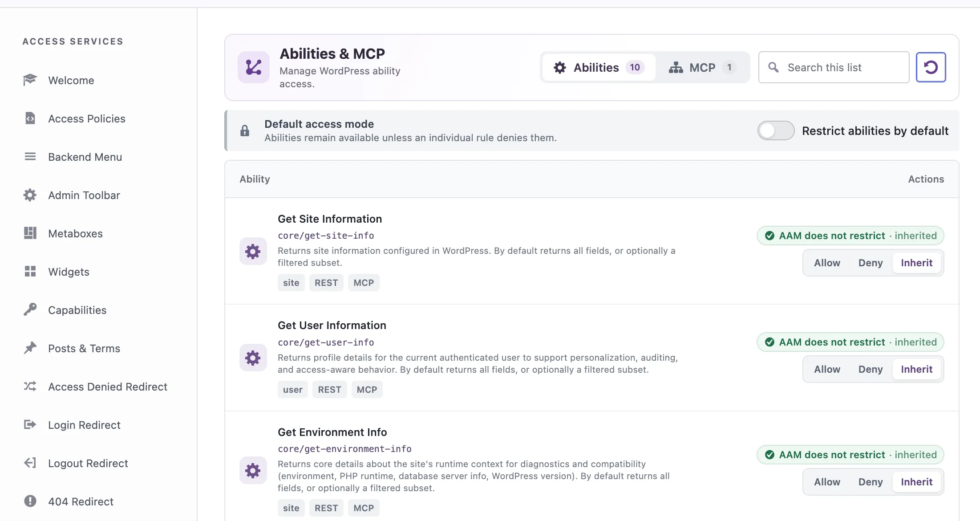Click the Login Redirect arrow icon
The image size is (980, 521).
click(30, 424)
